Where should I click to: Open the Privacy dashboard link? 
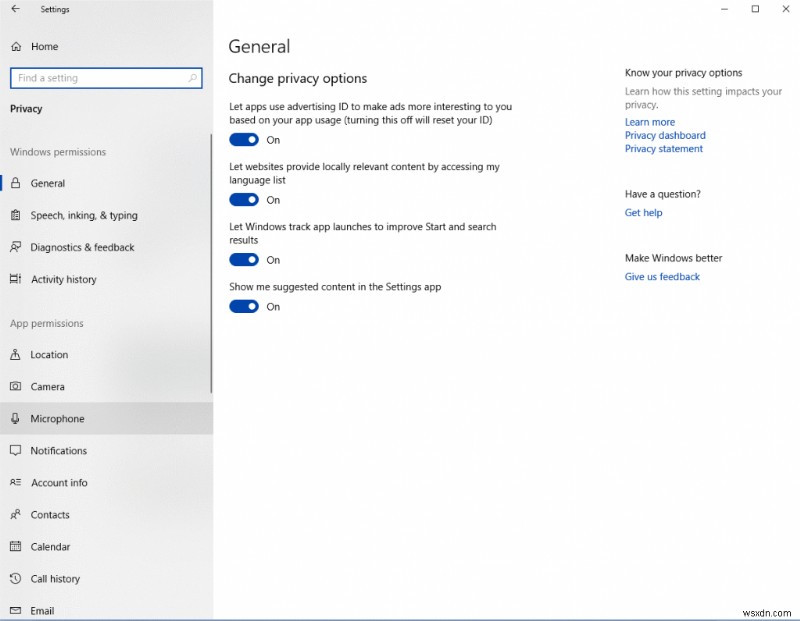pos(665,135)
